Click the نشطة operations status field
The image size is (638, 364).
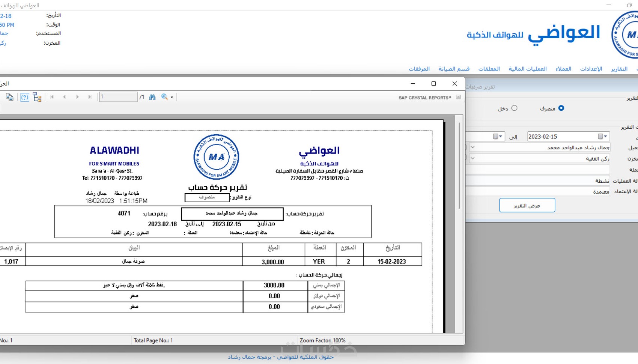coord(538,181)
